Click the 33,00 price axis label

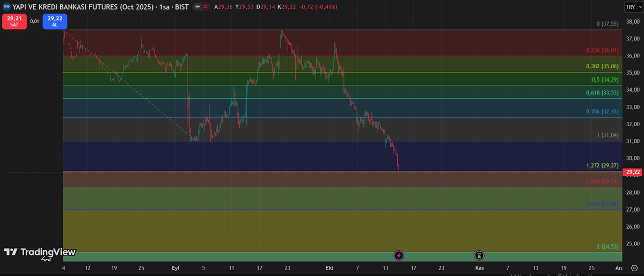pos(633,107)
